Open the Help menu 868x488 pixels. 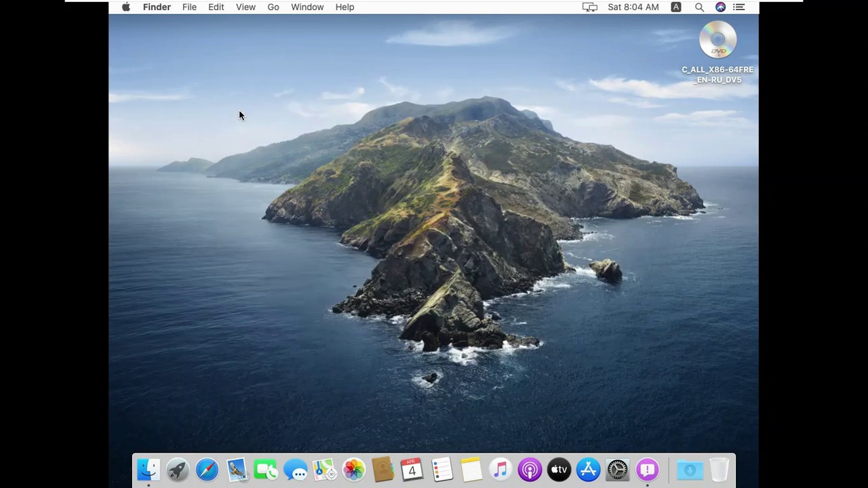point(344,7)
